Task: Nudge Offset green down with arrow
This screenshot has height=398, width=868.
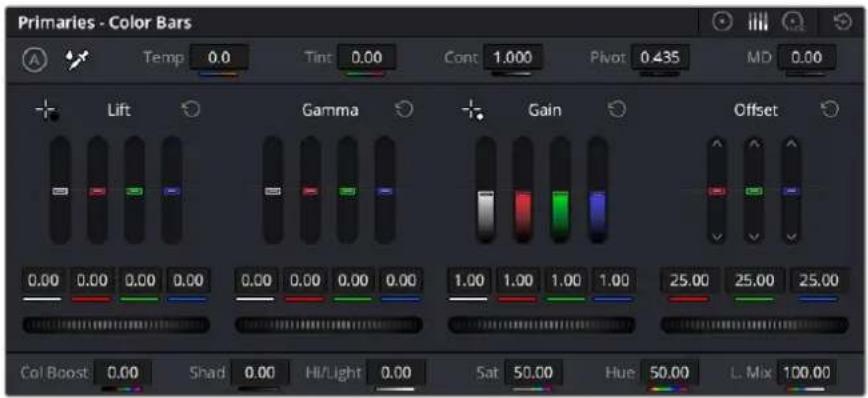Action: tap(753, 236)
